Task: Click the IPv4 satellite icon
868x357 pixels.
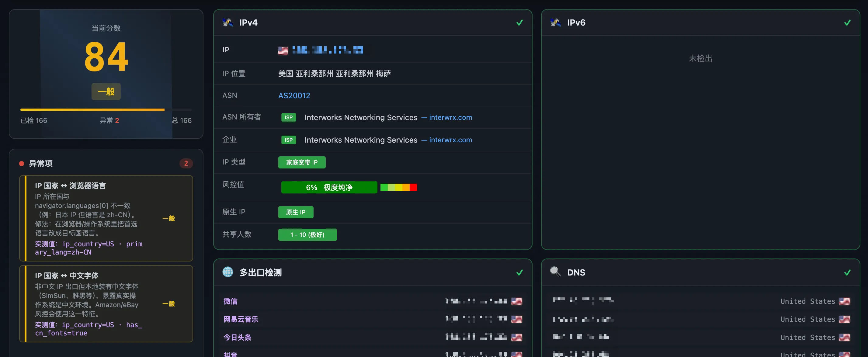Action: 228,23
